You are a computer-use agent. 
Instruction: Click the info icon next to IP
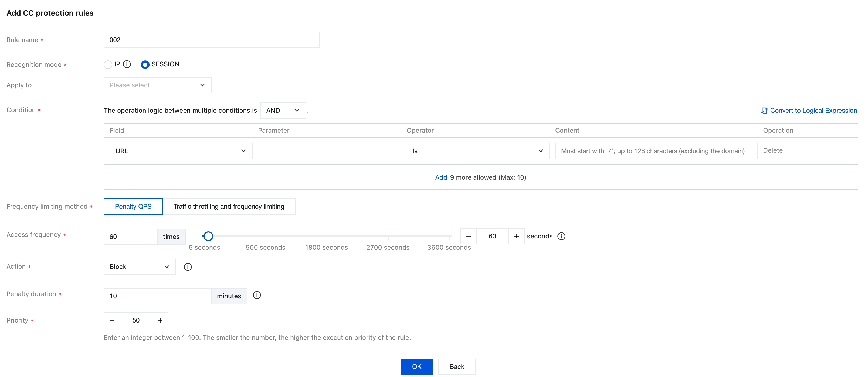click(x=127, y=64)
